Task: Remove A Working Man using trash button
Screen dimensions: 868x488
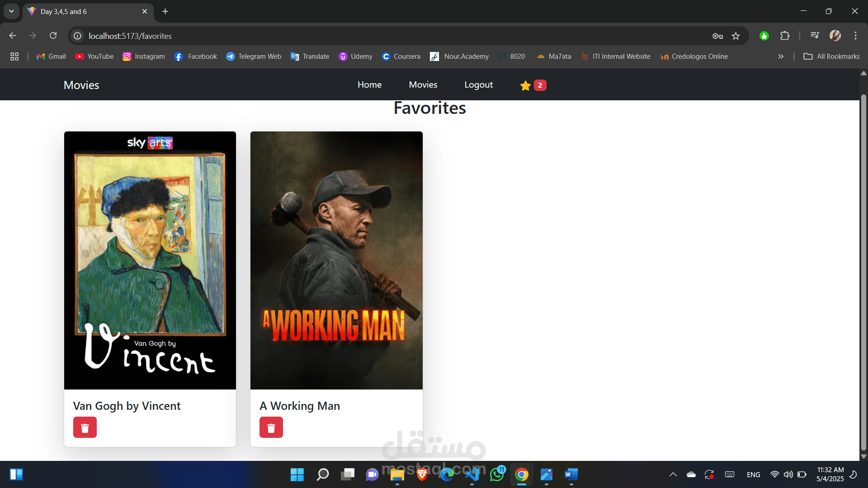Action: [271, 427]
